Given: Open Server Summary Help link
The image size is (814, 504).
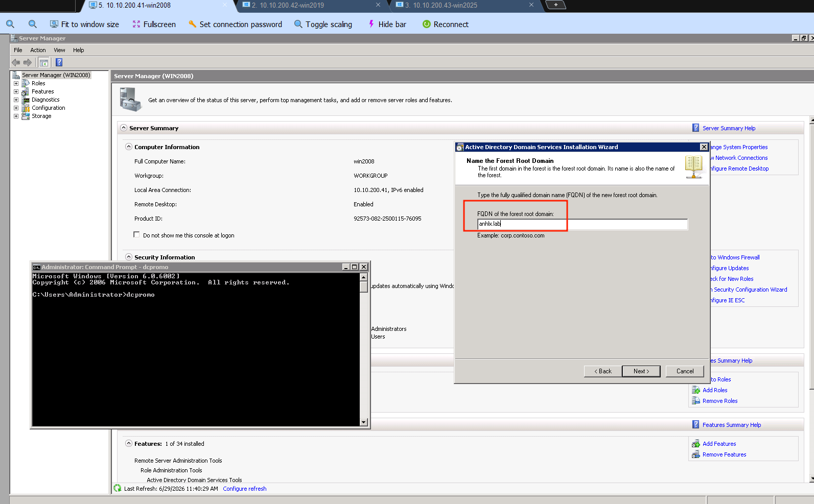Looking at the screenshot, I should pos(729,128).
